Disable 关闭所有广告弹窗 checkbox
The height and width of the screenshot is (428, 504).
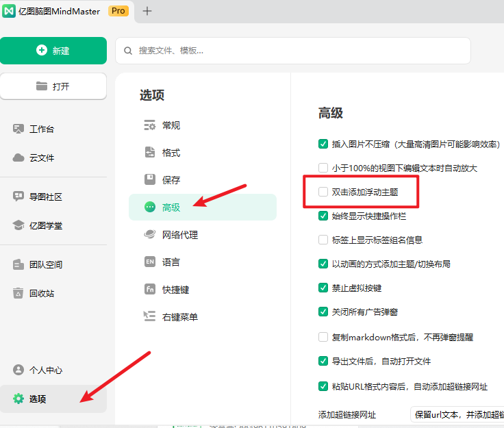[323, 312]
